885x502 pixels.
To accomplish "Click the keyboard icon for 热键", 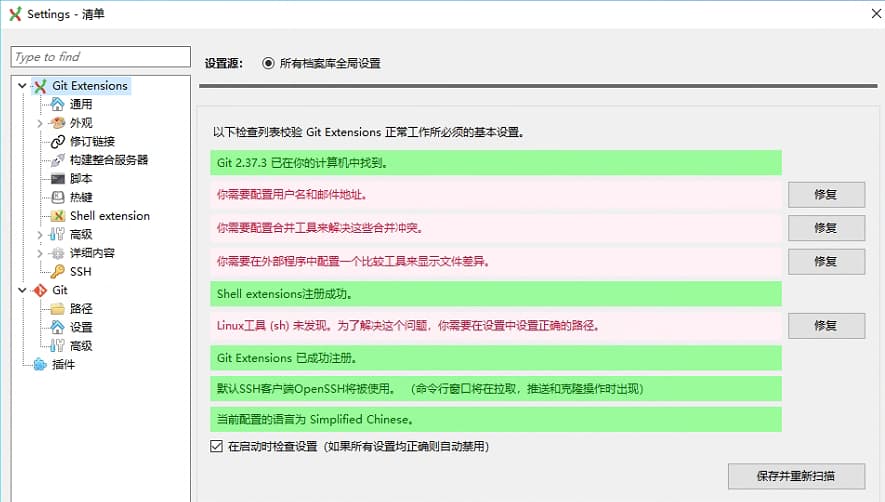I will click(x=58, y=197).
